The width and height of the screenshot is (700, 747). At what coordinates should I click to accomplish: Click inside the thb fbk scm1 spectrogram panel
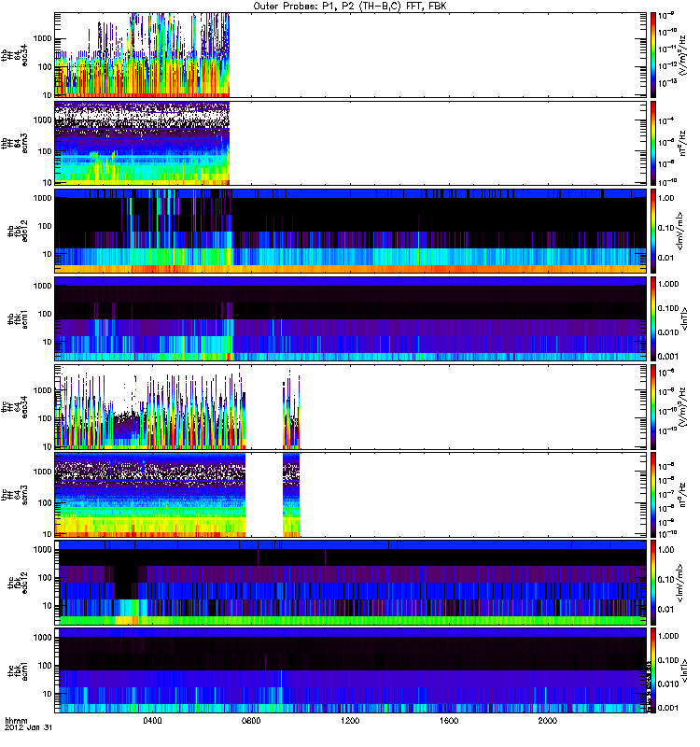pos(350,319)
